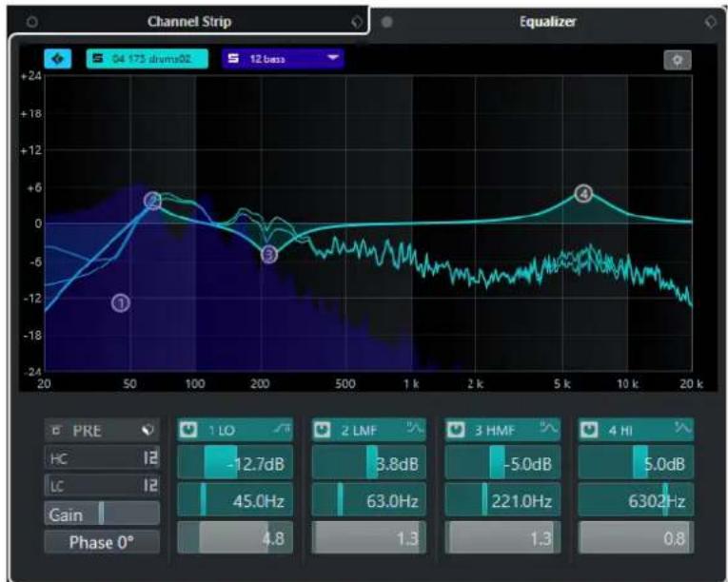Viewport: 728px width, 582px height.
Task: Toggle PRE section bypass square
Action: pyautogui.click(x=57, y=430)
